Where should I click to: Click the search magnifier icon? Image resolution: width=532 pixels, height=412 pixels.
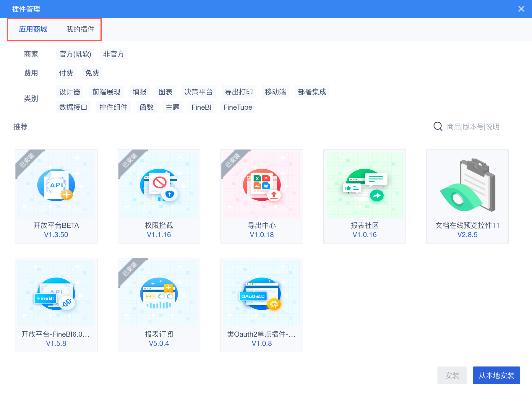pos(438,126)
